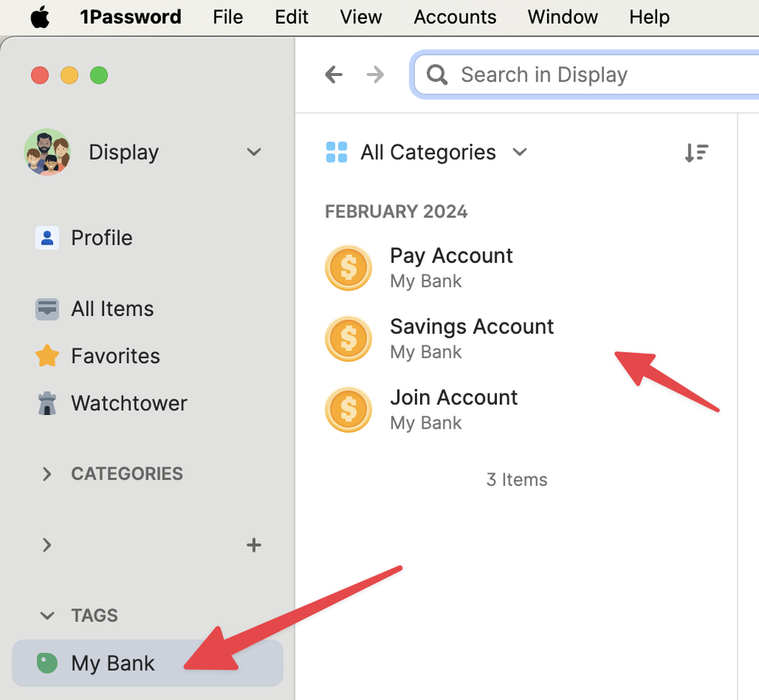Minimize the window with the yellow button
Viewport: 759px width, 700px height.
point(69,75)
